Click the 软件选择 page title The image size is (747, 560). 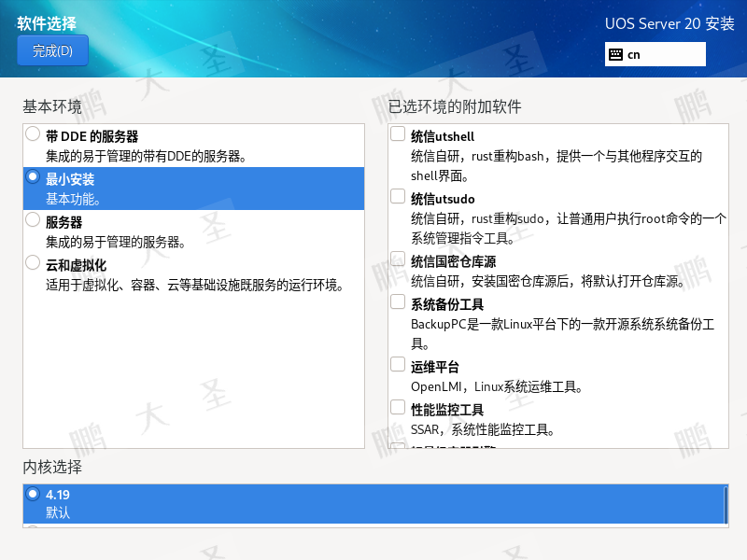(47, 23)
